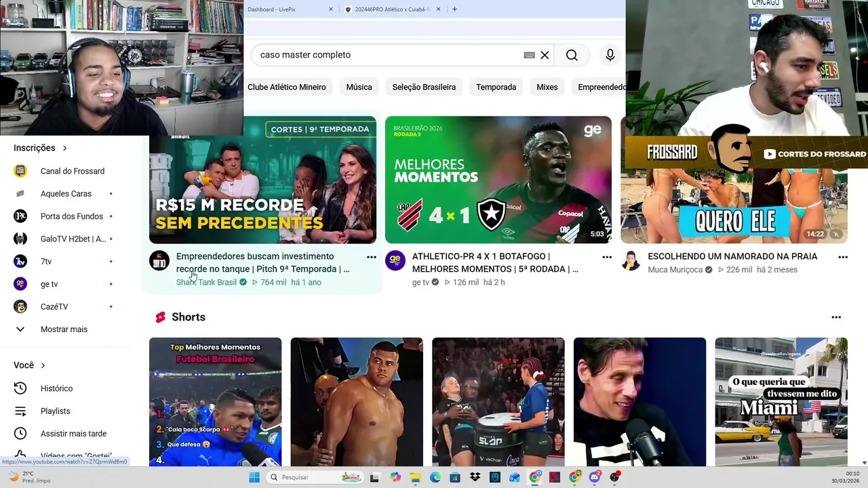Click the YouTube search magnifier button
Screen dimensions: 868x488
[572, 55]
